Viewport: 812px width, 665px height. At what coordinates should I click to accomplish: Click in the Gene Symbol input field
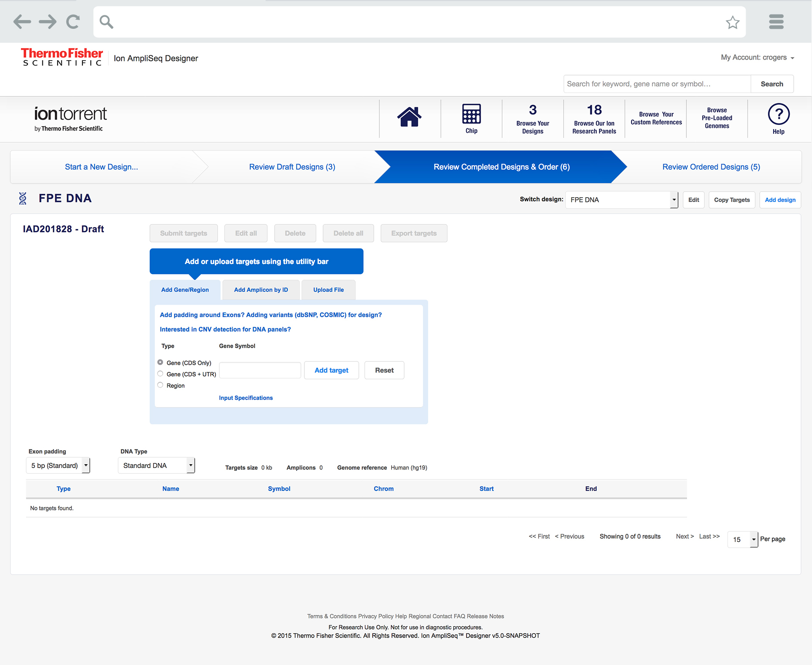click(x=260, y=370)
